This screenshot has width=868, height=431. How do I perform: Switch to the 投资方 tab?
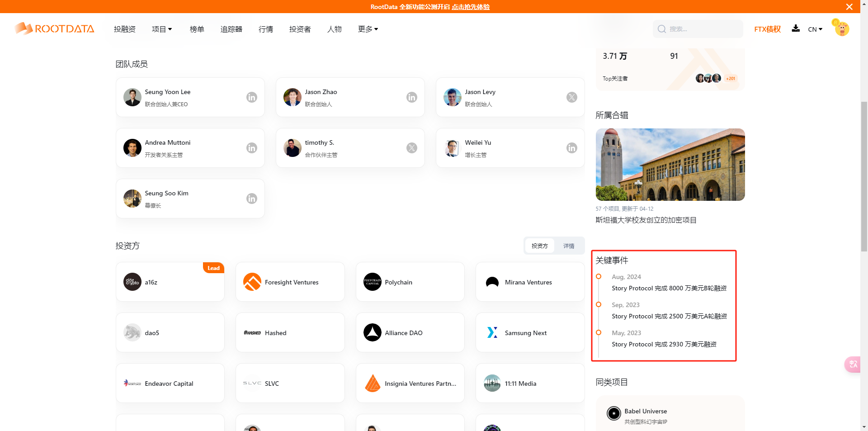click(x=539, y=246)
